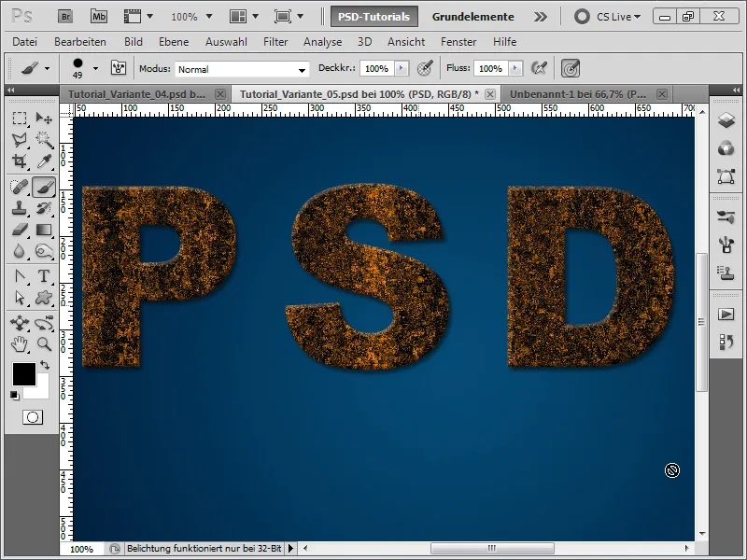Toggle tablet pressure for opacity

click(425, 68)
